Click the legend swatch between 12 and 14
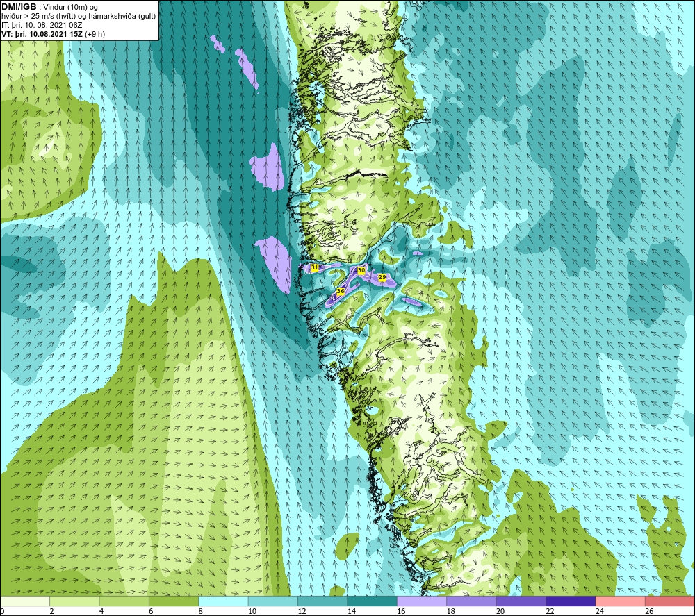This screenshot has width=695, height=616. coord(322,601)
